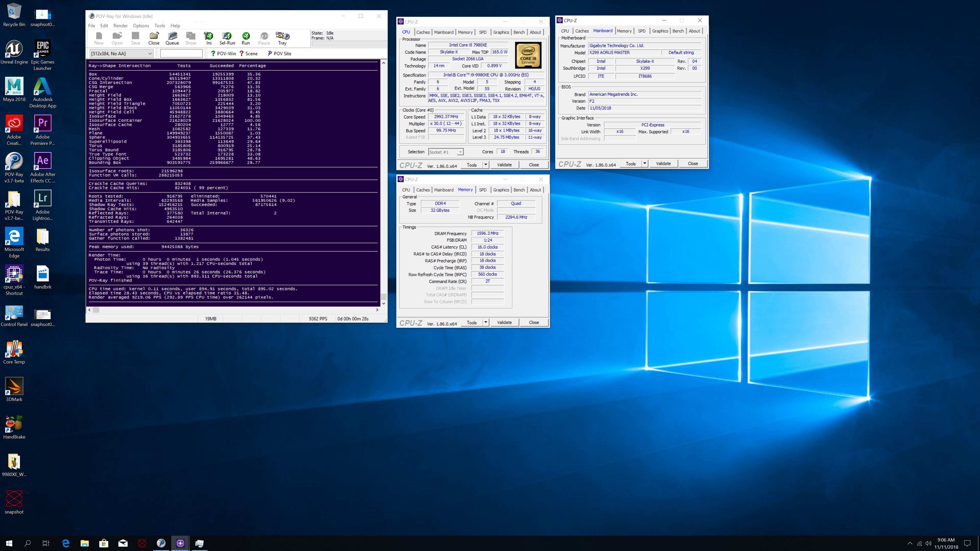Expand Tools arrow in the Mainboard CPU-Z window

[x=644, y=164]
